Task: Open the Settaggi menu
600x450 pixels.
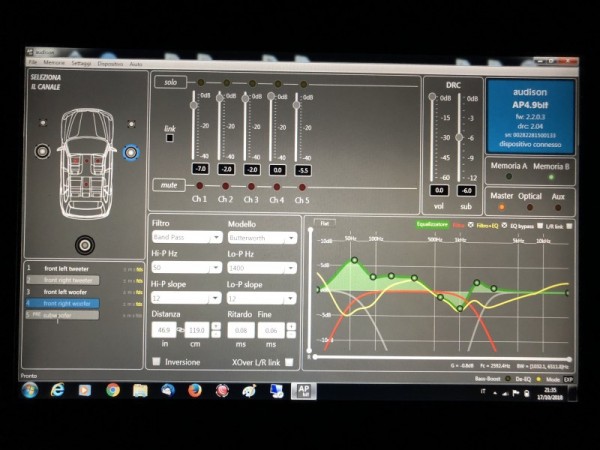Action: pyautogui.click(x=81, y=63)
